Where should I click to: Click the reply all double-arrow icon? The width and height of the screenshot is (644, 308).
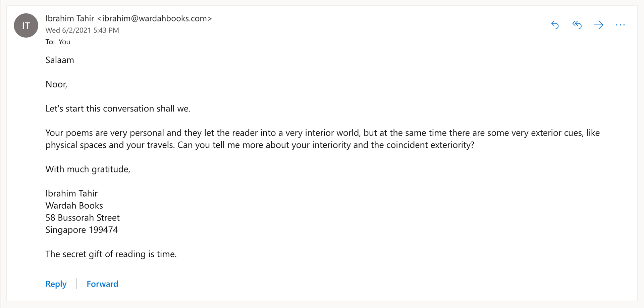(577, 25)
